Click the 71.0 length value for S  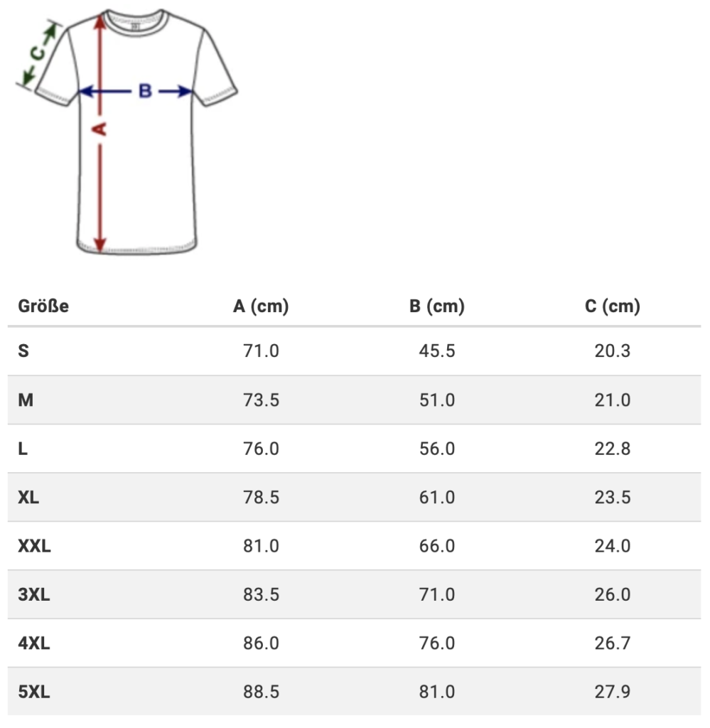coord(261,351)
